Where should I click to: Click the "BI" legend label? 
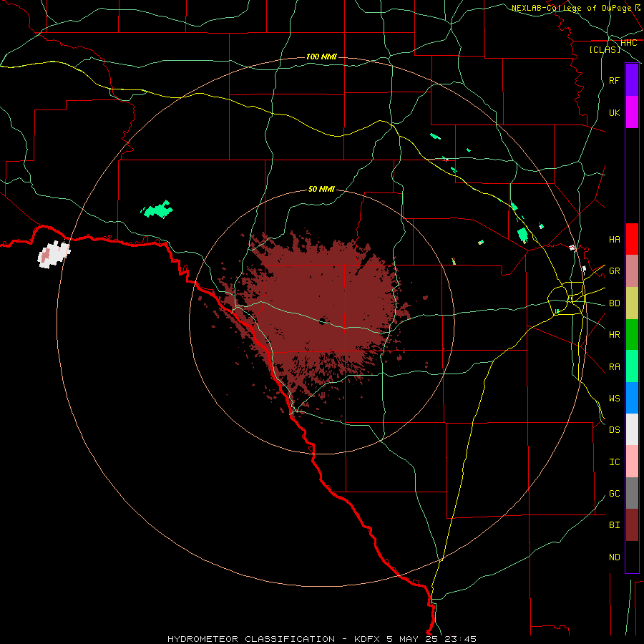tap(614, 525)
